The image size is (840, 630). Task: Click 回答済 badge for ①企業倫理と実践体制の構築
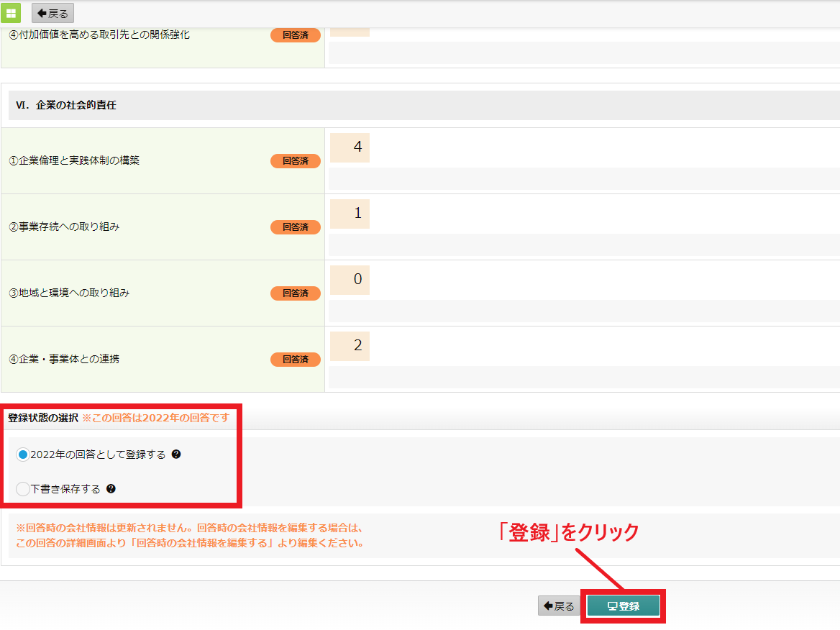pos(295,161)
